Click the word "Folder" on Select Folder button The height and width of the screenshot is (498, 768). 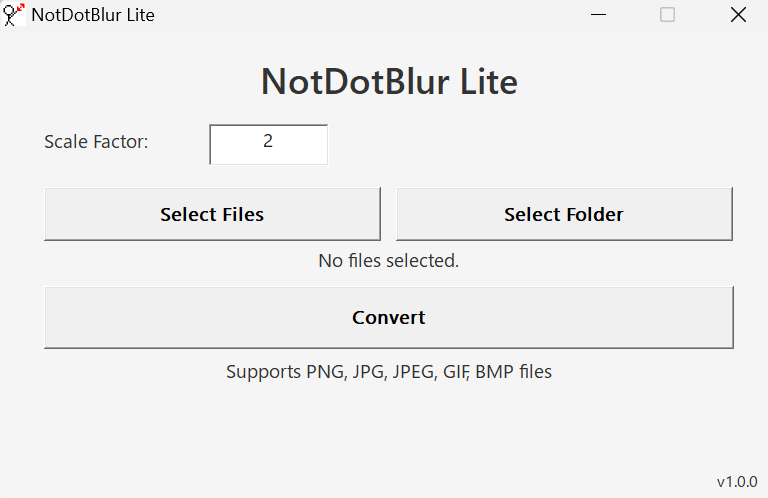tap(594, 214)
